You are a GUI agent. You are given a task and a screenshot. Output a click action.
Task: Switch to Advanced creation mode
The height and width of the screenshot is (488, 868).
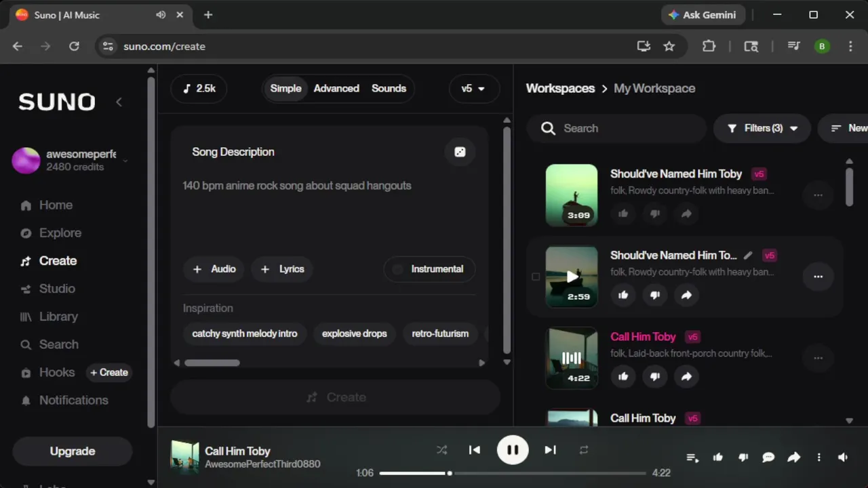336,89
